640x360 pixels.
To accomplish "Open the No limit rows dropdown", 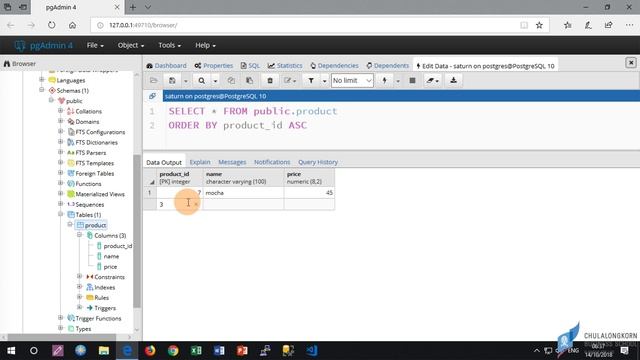I will [352, 80].
